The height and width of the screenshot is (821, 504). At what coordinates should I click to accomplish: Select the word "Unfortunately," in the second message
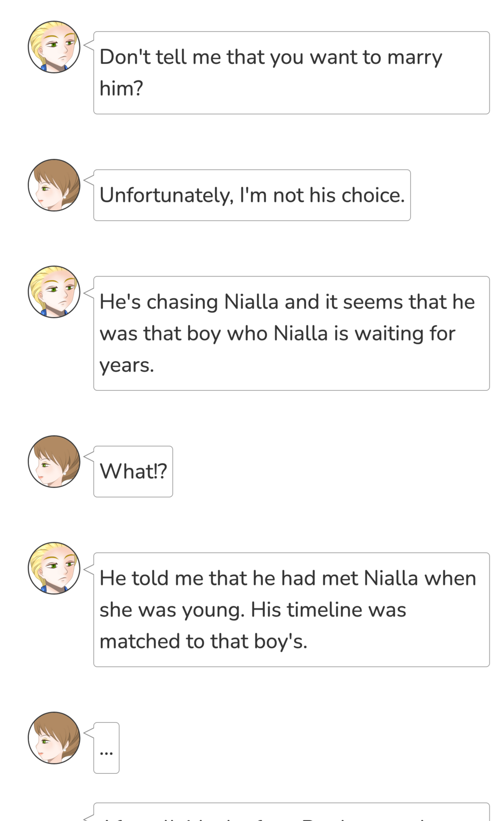click(x=166, y=195)
